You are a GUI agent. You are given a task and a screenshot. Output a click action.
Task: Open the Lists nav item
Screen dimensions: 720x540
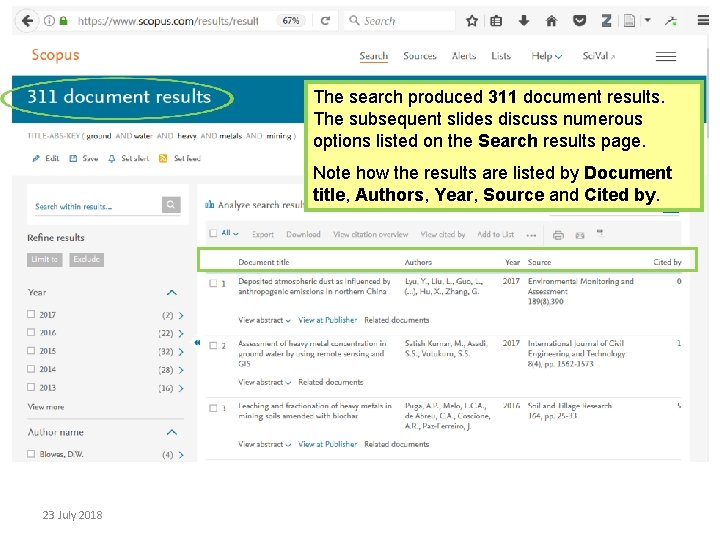[501, 56]
